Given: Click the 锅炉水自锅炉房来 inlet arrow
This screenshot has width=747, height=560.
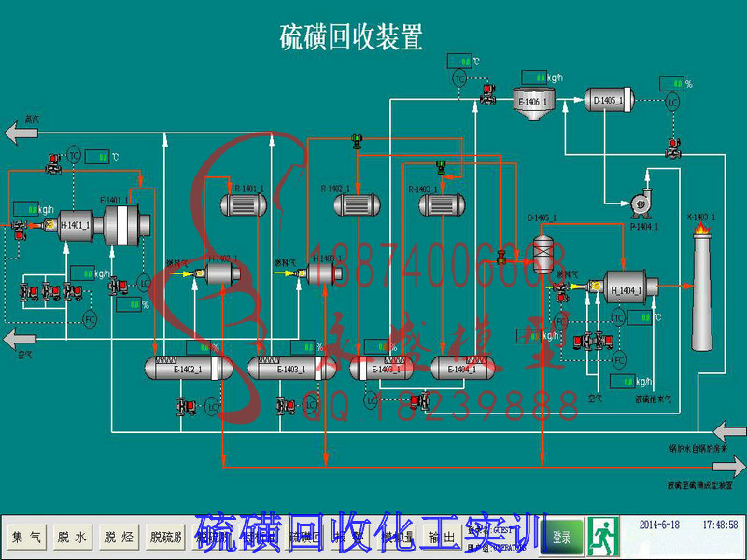Looking at the screenshot, I should tap(729, 431).
